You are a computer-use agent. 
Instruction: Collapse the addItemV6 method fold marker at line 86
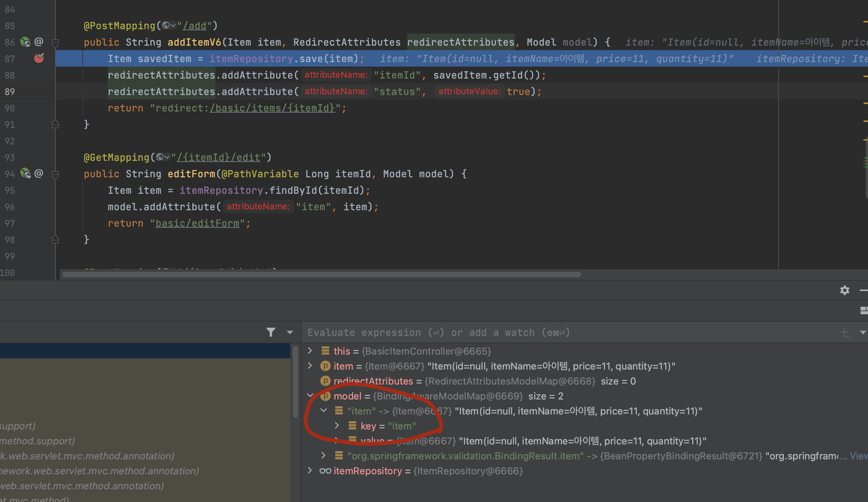pos(55,43)
